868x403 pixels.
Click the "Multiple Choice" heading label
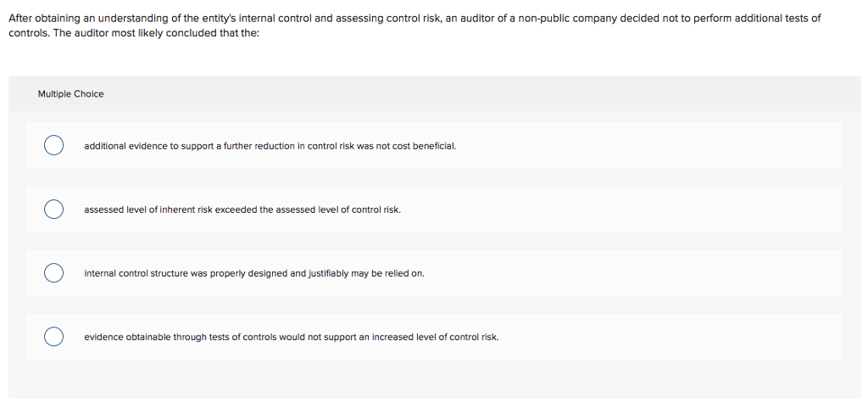point(70,94)
